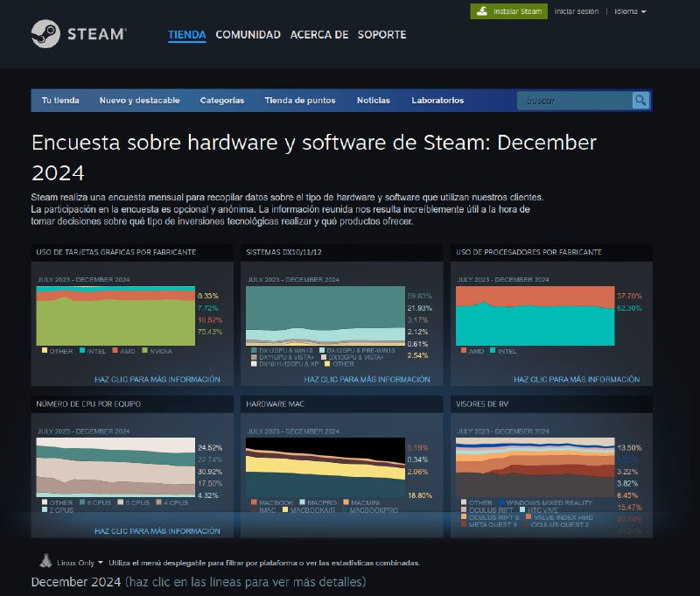The image size is (700, 596).
Task: Click the 21.93% value in DX systems chart
Action: (x=420, y=308)
